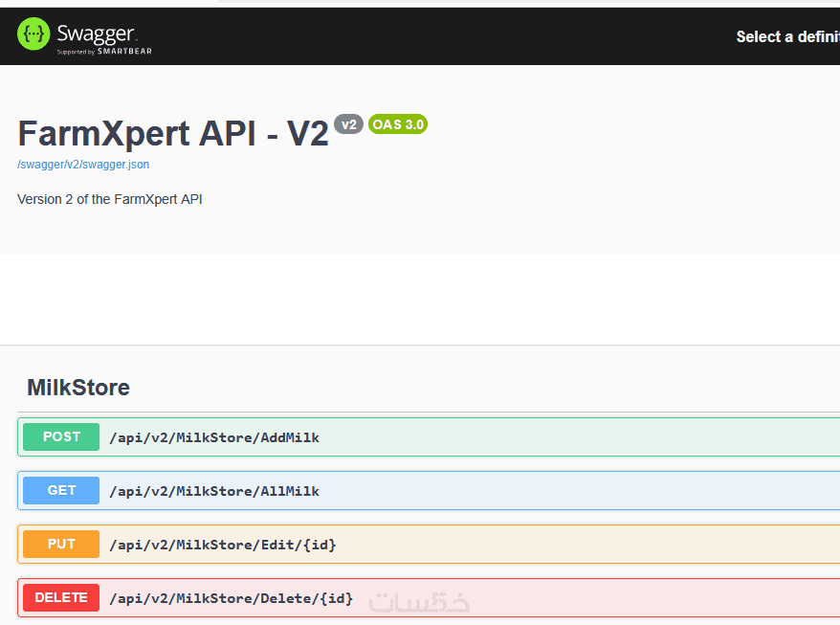Click the 'Version 2 of the FarmXpert API' description
The width and height of the screenshot is (840, 625).
110,199
